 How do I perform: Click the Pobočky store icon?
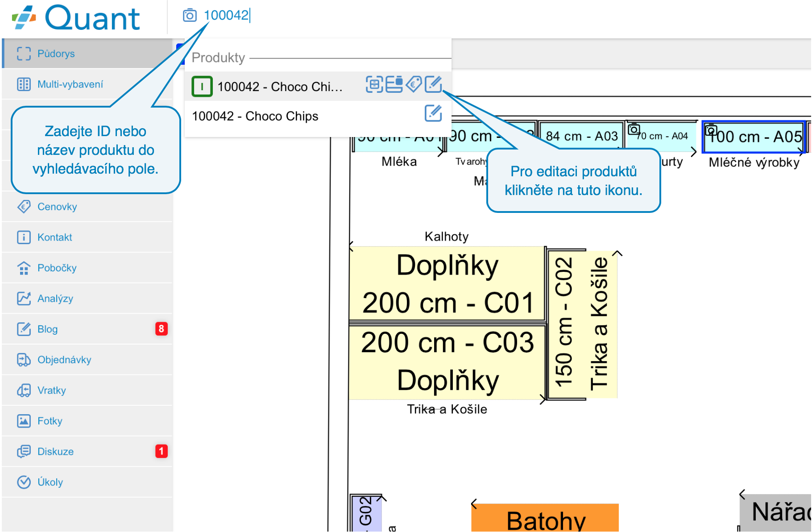click(24, 268)
